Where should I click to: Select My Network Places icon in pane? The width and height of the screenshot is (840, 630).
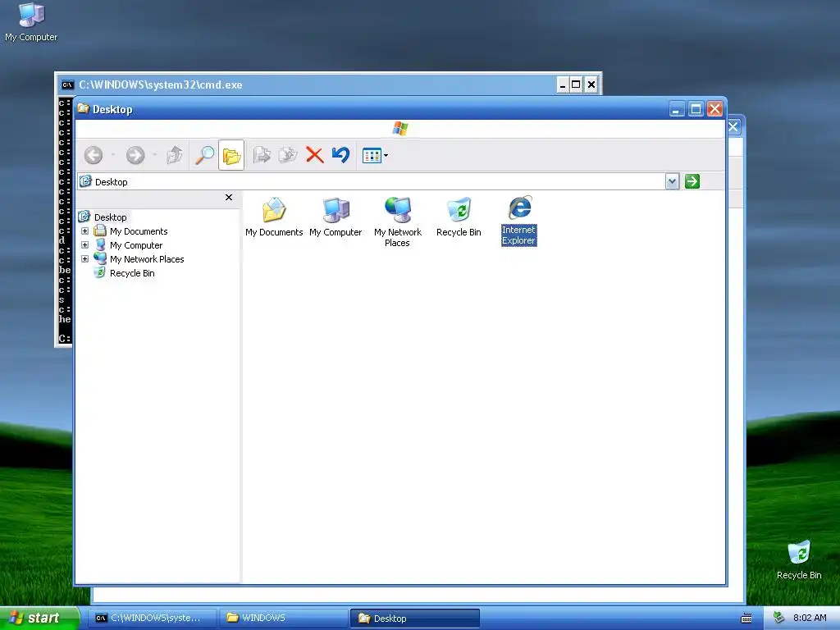[x=398, y=221]
